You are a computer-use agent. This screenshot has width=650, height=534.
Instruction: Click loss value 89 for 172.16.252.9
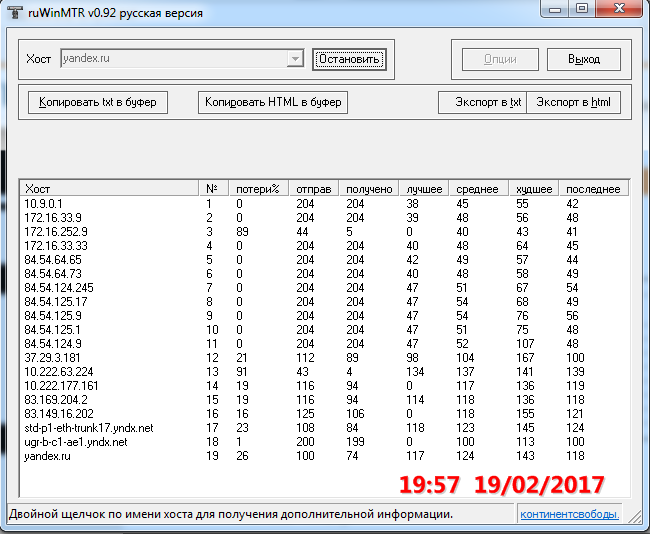point(243,232)
